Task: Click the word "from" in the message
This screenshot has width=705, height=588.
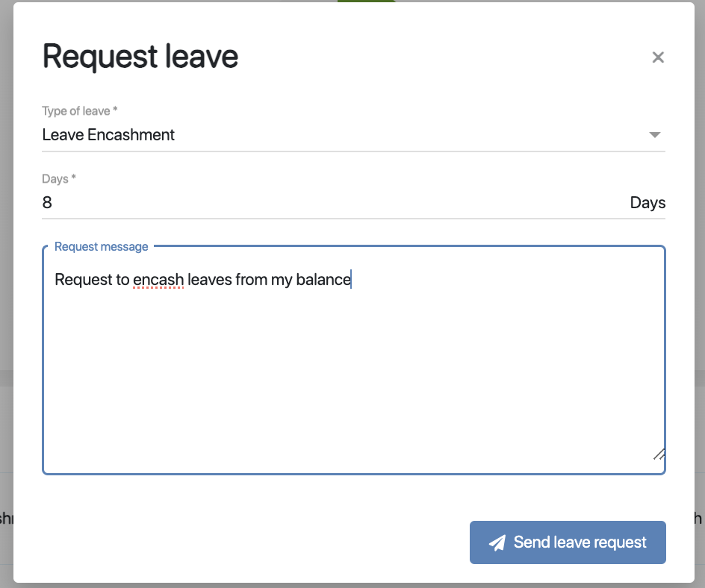Action: [x=252, y=280]
